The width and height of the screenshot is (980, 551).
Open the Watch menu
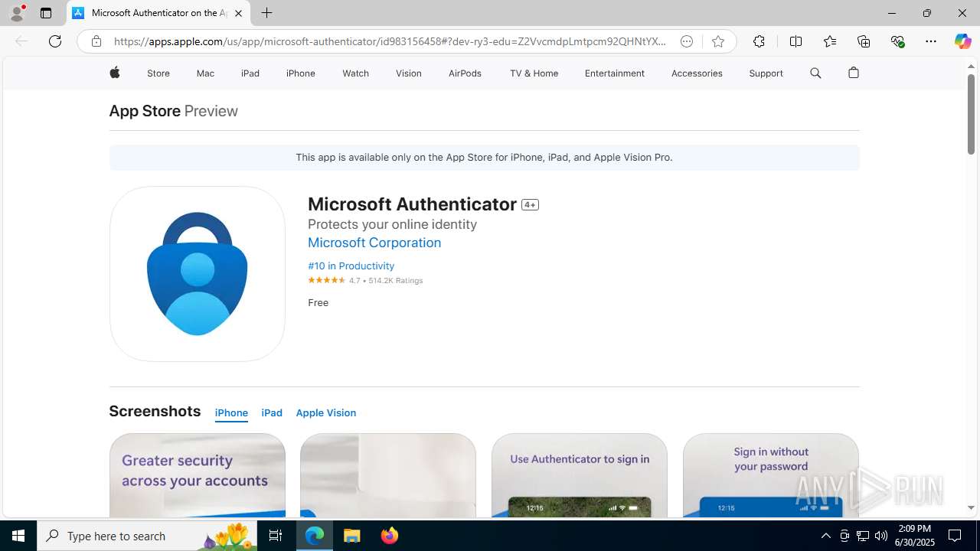[355, 73]
